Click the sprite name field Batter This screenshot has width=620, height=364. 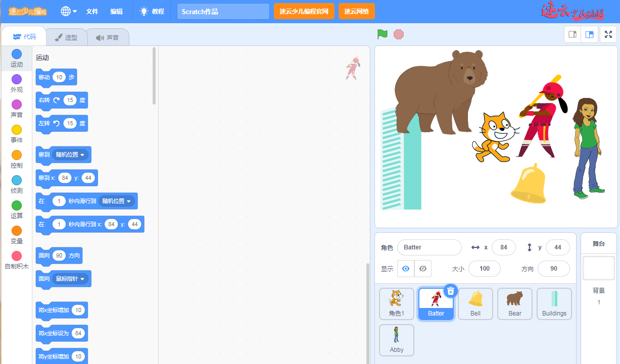click(429, 247)
